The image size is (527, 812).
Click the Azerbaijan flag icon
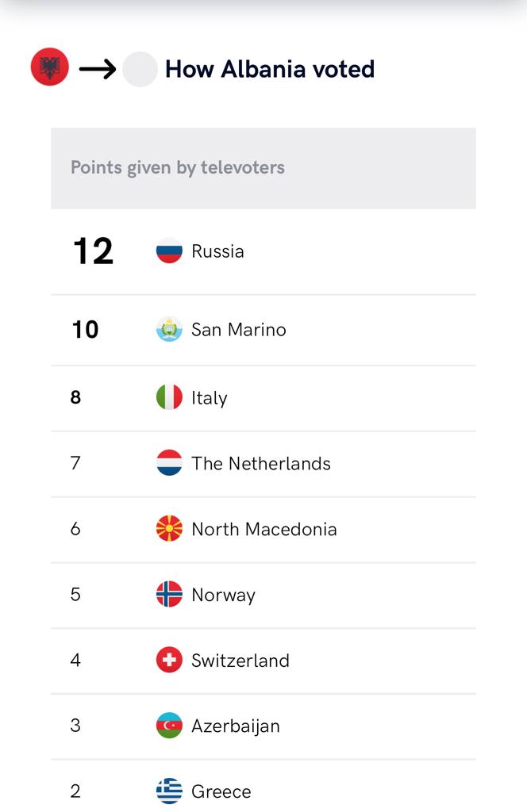click(x=169, y=726)
